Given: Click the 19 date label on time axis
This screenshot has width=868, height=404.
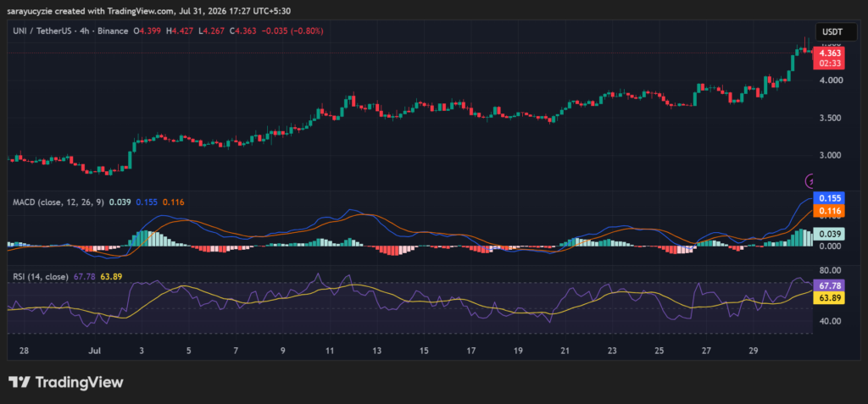Looking at the screenshot, I should click(x=518, y=351).
